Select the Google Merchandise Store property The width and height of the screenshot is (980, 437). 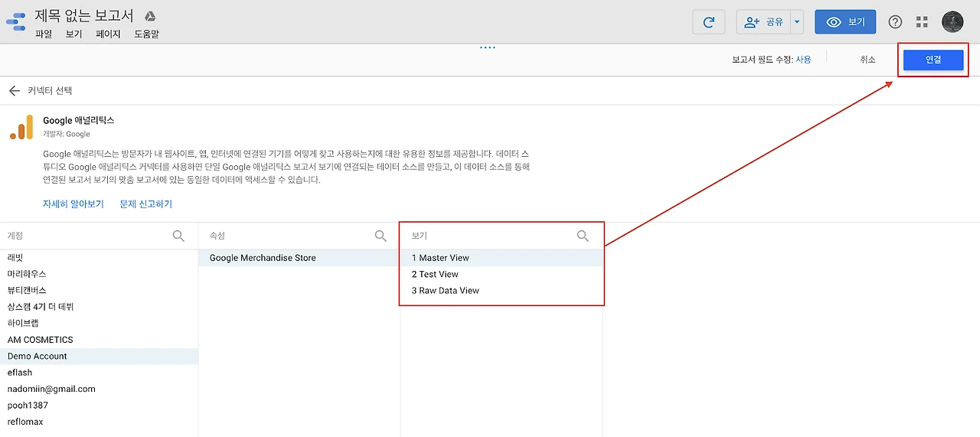299,258
